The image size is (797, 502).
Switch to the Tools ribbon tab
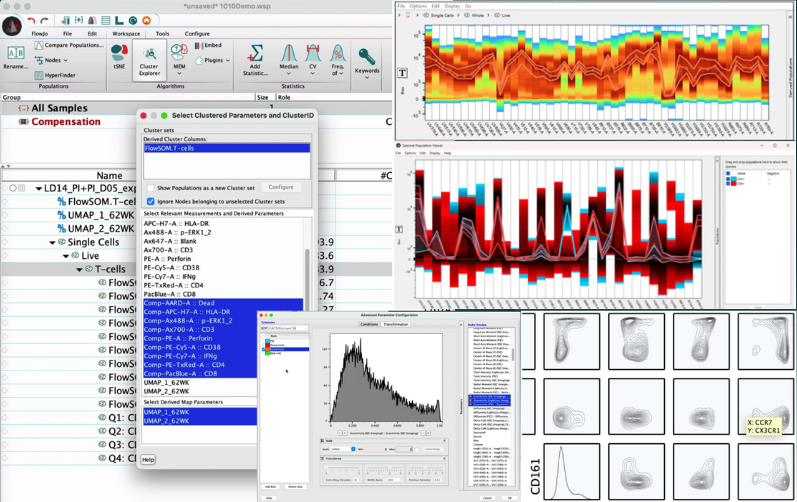pyautogui.click(x=162, y=33)
